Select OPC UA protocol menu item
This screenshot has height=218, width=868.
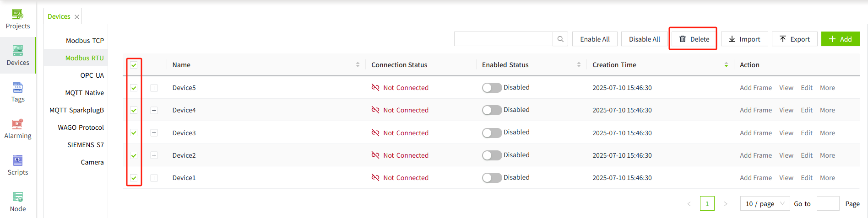click(92, 75)
